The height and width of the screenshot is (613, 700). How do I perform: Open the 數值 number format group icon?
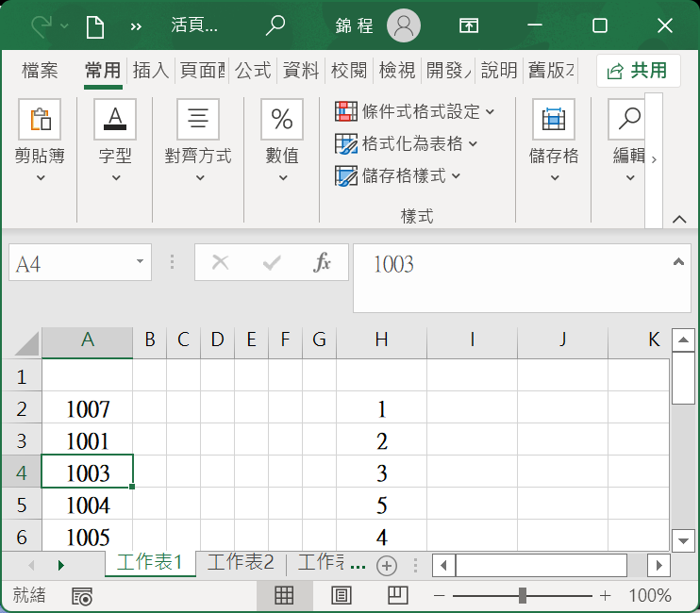pyautogui.click(x=282, y=120)
